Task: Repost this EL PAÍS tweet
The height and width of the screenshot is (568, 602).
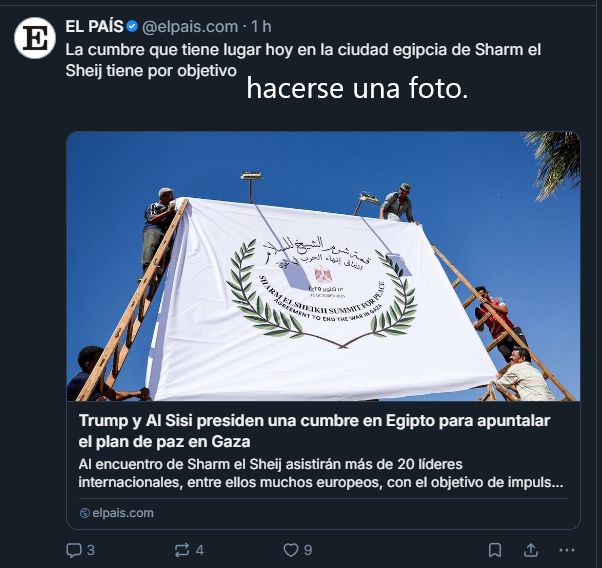Action: tap(182, 550)
